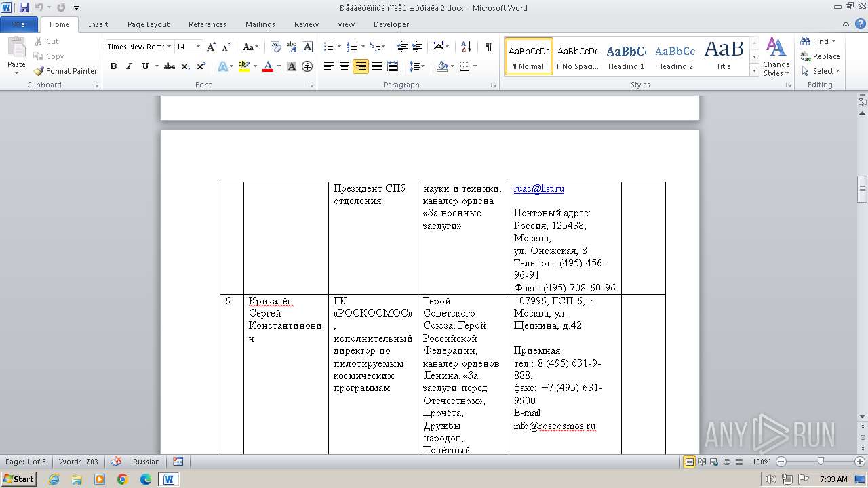The width and height of the screenshot is (868, 488).
Task: Click Center alignment icon
Action: pyautogui.click(x=344, y=66)
